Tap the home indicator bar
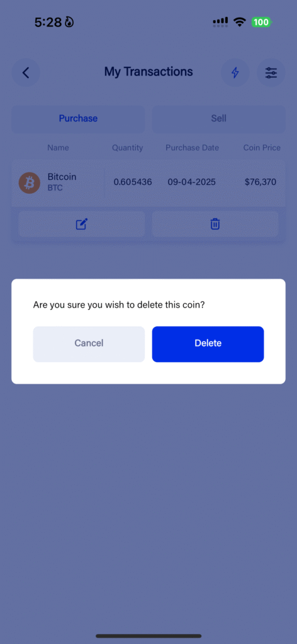 tap(148, 636)
